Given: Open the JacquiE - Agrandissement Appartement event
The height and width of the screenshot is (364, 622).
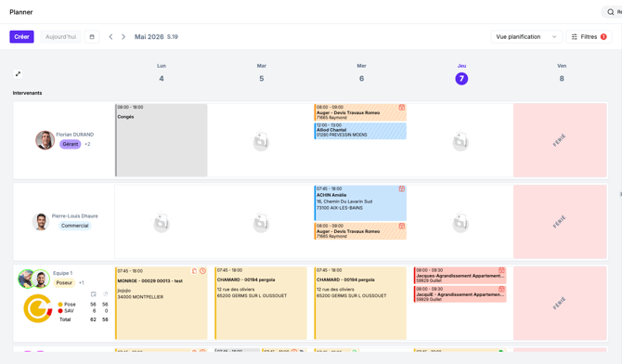Looking at the screenshot, I should (x=460, y=294).
